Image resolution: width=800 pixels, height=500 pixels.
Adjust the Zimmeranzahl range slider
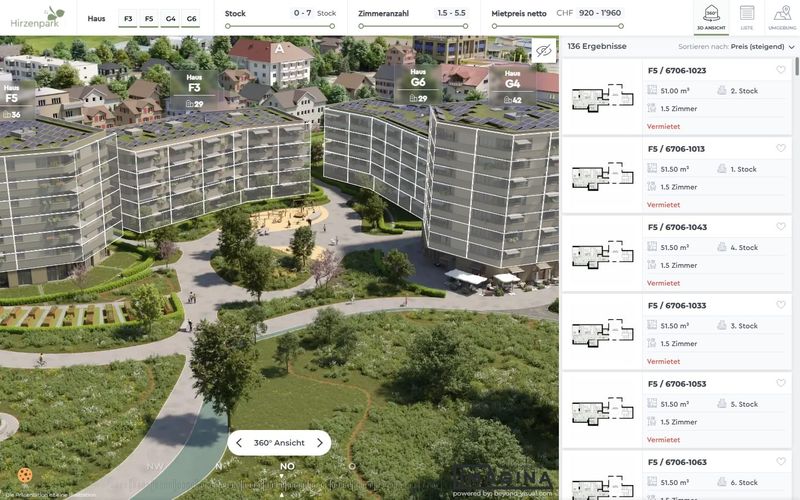click(x=412, y=26)
